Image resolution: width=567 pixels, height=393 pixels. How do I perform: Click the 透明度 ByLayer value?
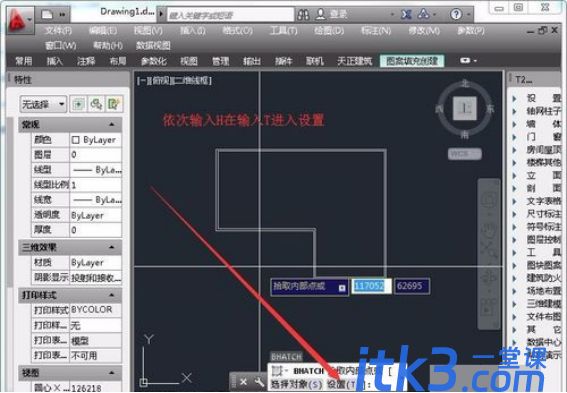pos(95,215)
